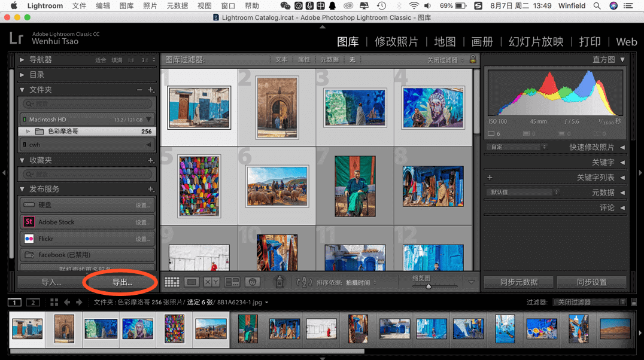Open Survey view in toolbar
The image size is (644, 360).
(x=232, y=282)
